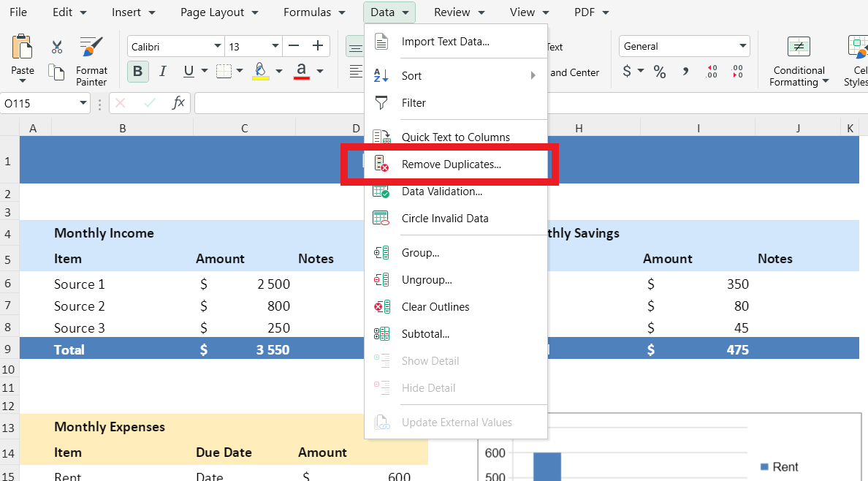
Task: Click Import Text Data option
Action: point(445,42)
